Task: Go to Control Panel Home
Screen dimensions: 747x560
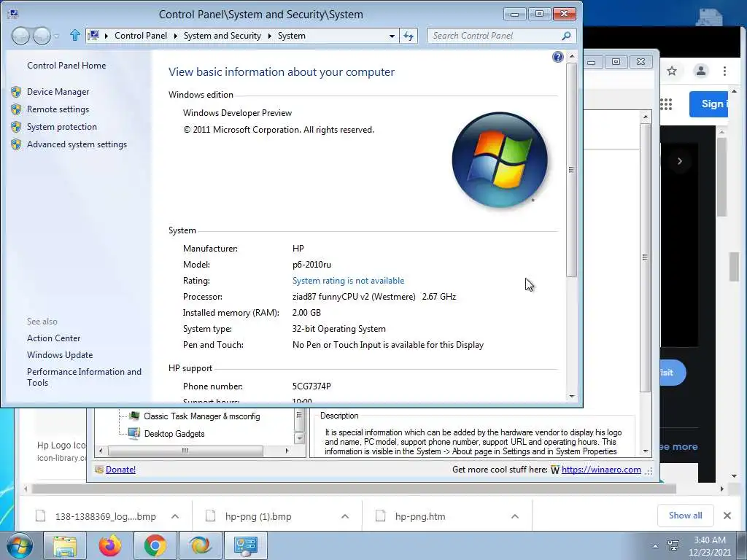Action: [x=66, y=65]
